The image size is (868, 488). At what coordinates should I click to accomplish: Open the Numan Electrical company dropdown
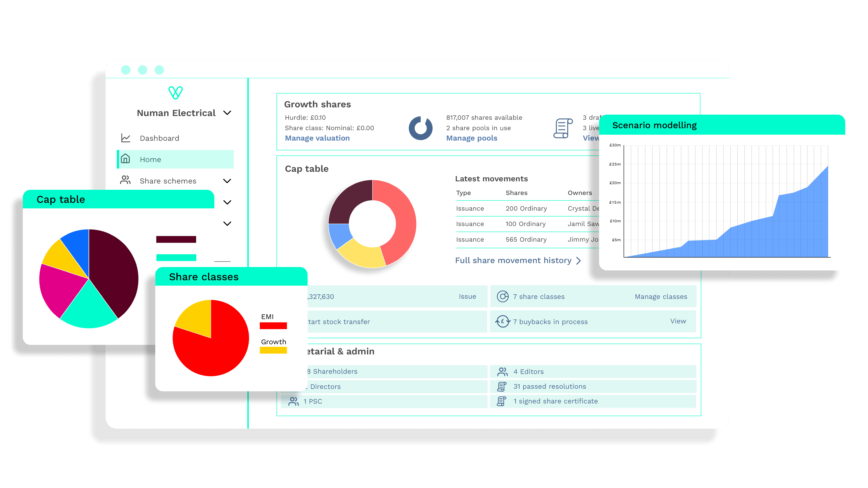[x=227, y=113]
